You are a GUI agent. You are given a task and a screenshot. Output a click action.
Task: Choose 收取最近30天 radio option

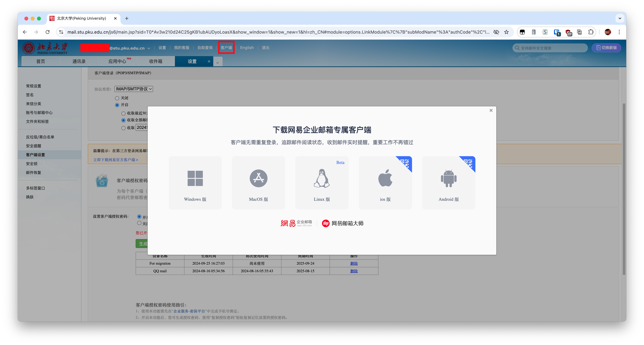point(123,113)
